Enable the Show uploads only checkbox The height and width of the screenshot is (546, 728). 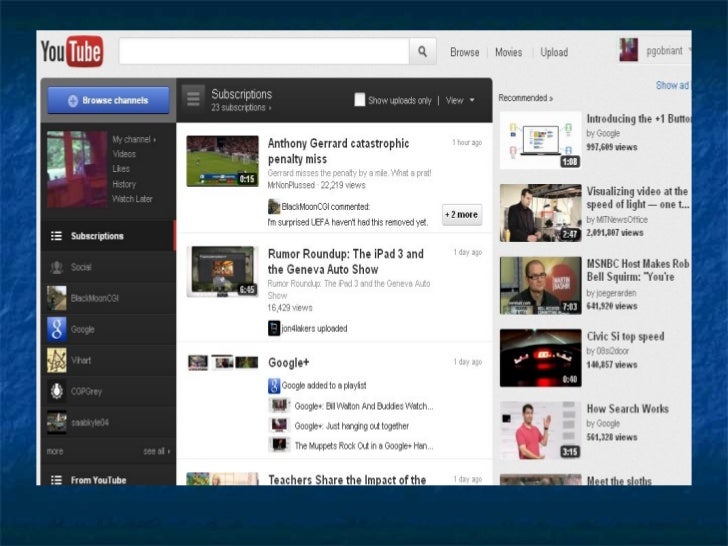[360, 100]
